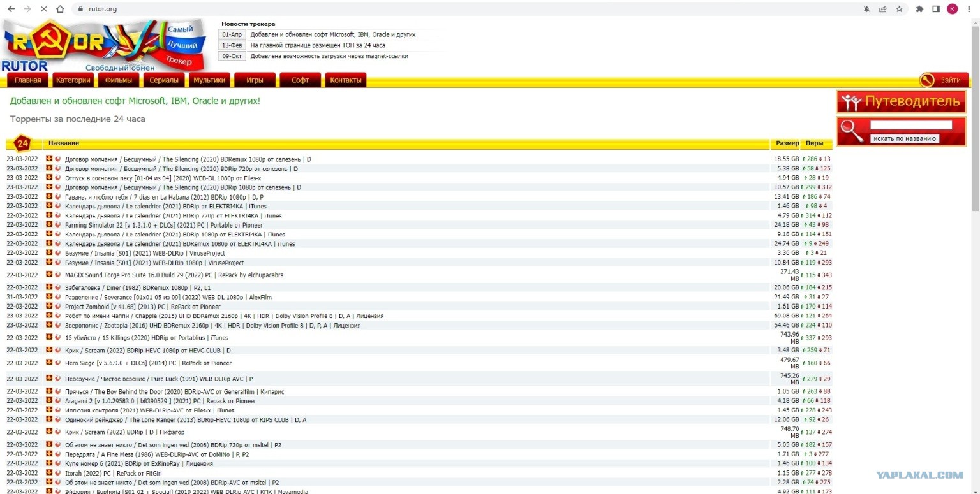Go to the Фильмы section

(x=119, y=80)
